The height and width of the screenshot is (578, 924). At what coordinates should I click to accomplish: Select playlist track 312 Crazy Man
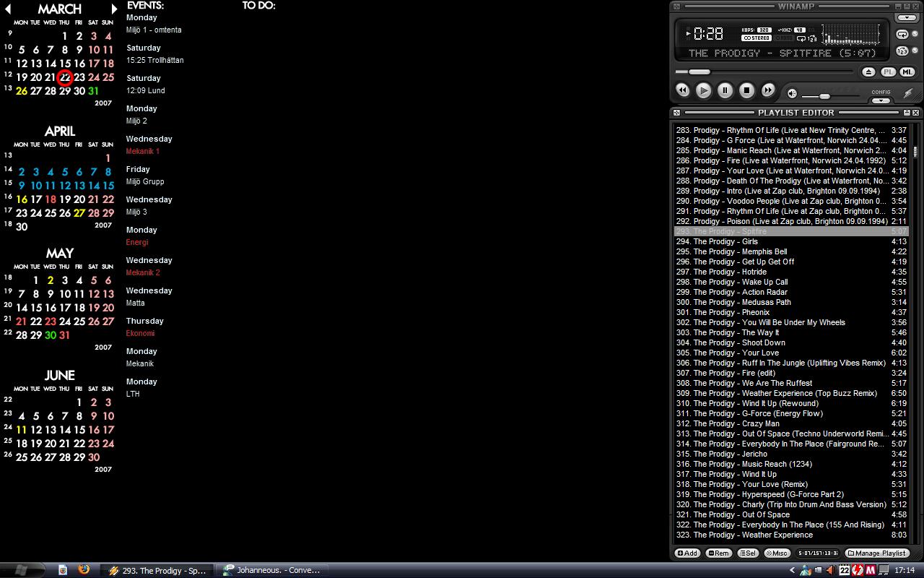tap(791, 423)
